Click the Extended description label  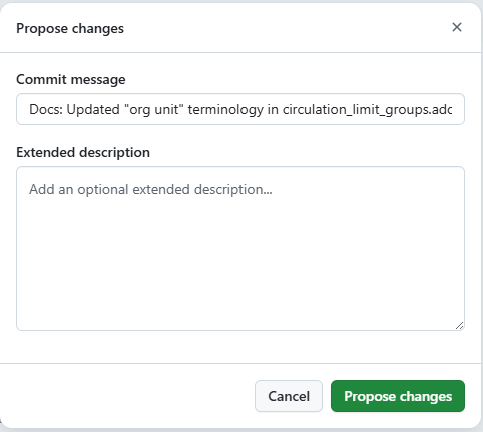(x=83, y=152)
